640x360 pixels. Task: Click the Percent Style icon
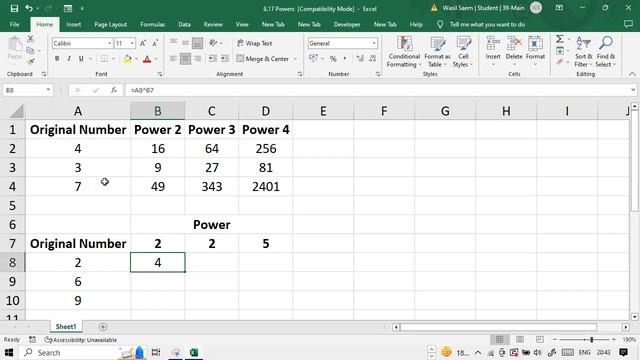[333, 59]
